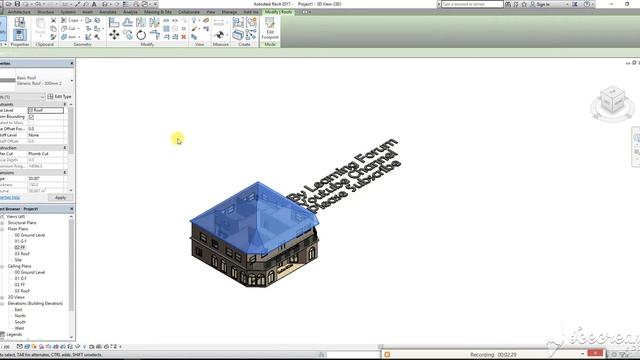This screenshot has width=640, height=360.
Task: Open the View ribbon tab
Action: [211, 12]
